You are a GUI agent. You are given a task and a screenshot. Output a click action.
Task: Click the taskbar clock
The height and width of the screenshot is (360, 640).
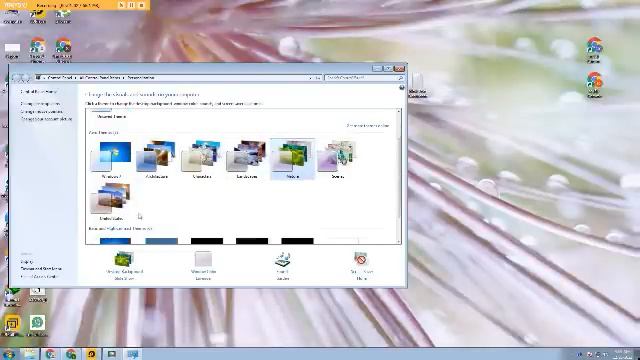click(x=622, y=354)
